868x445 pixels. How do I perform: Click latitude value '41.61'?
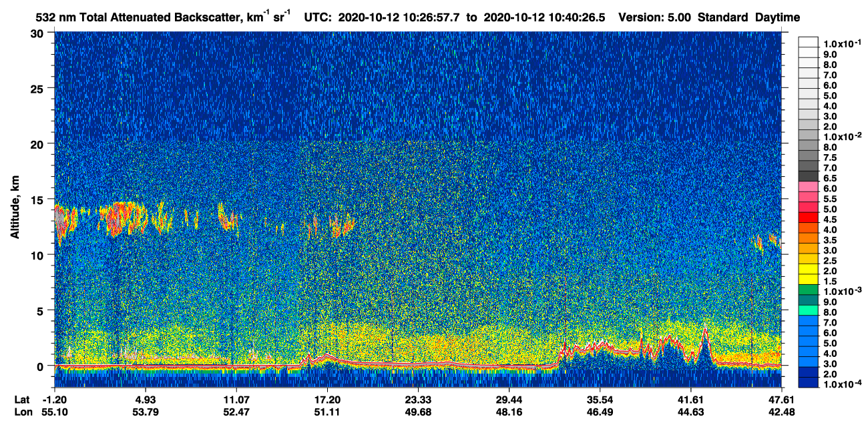(x=690, y=399)
